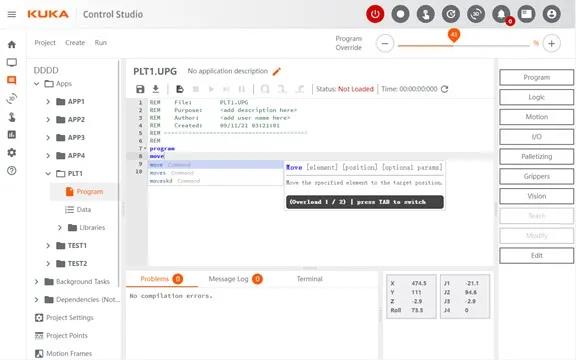576x360 pixels.
Task: Refresh the program time
Action: 444,89
